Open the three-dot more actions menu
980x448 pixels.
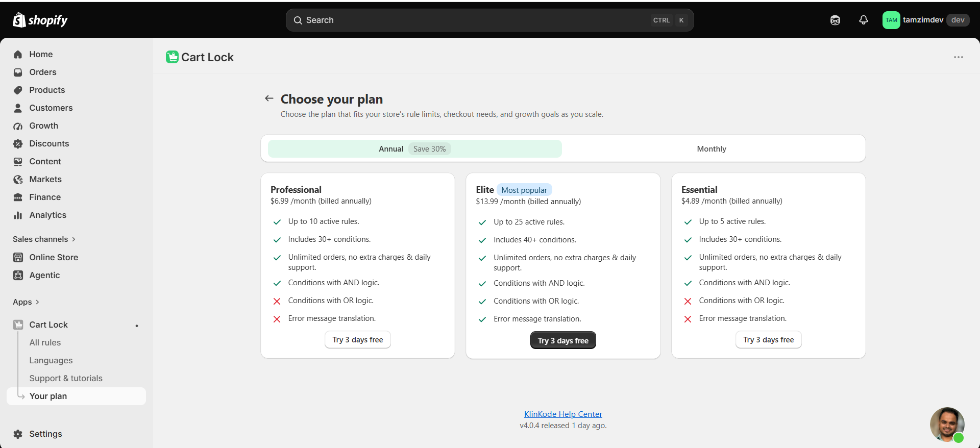[x=958, y=57]
